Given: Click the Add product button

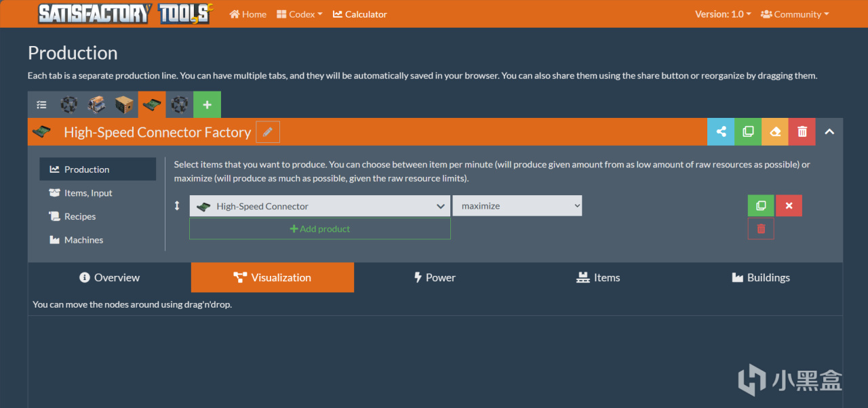Looking at the screenshot, I should pos(319,229).
